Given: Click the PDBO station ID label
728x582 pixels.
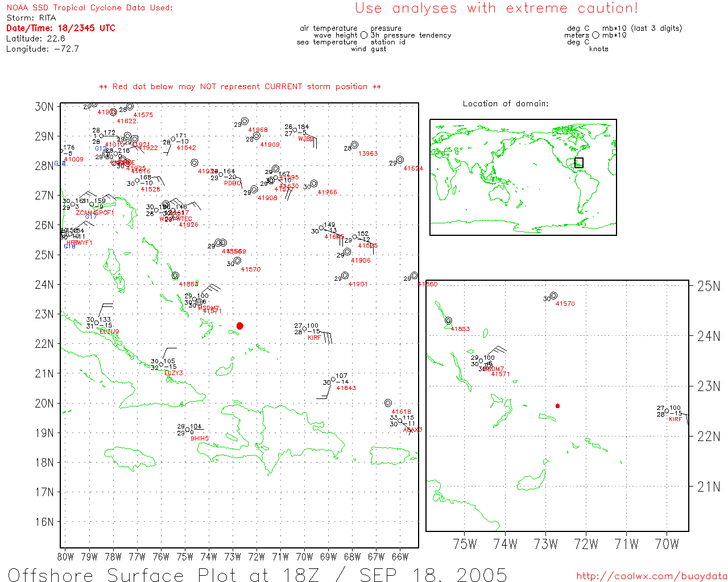Looking at the screenshot, I should point(232,184).
